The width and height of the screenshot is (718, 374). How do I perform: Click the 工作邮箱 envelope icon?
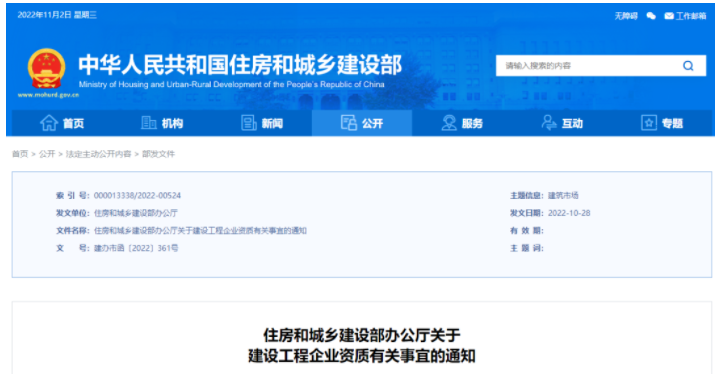click(669, 16)
